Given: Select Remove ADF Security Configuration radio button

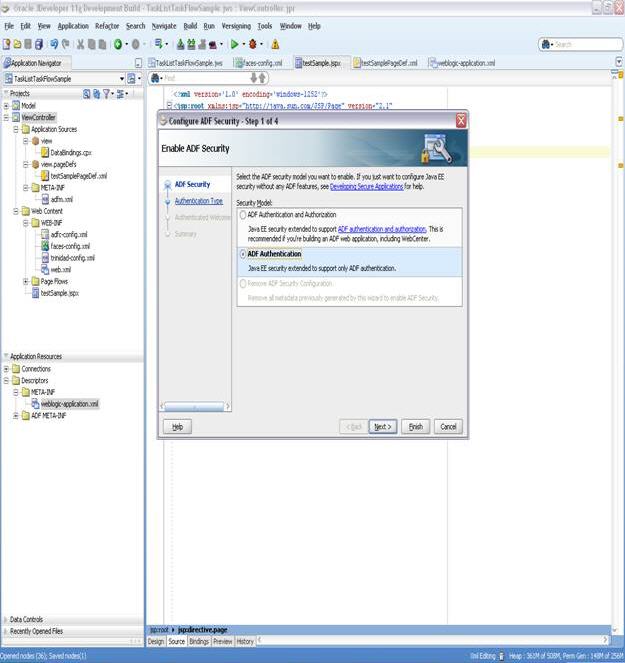Looking at the screenshot, I should point(243,284).
